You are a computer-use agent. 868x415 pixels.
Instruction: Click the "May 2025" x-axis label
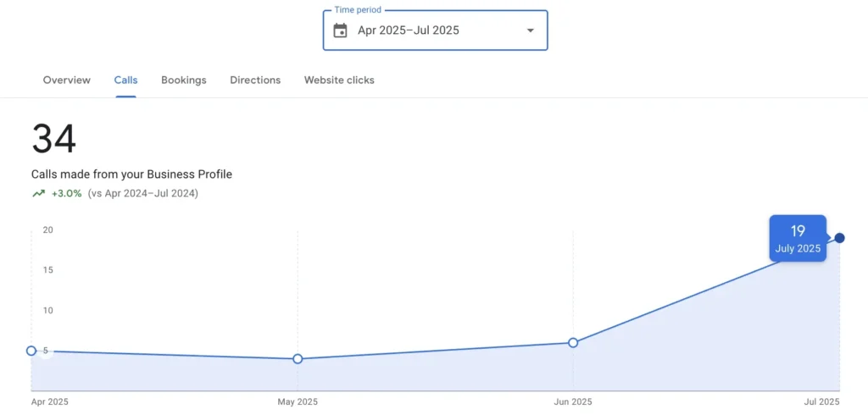point(298,401)
